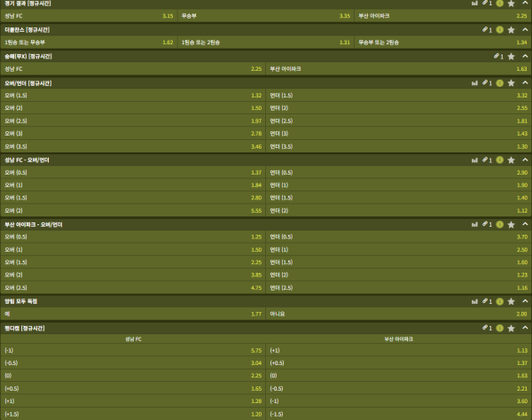Star the 부산 아이파크 - 오버/언더 market
Viewport: 532px width, 420px height.
click(511, 224)
